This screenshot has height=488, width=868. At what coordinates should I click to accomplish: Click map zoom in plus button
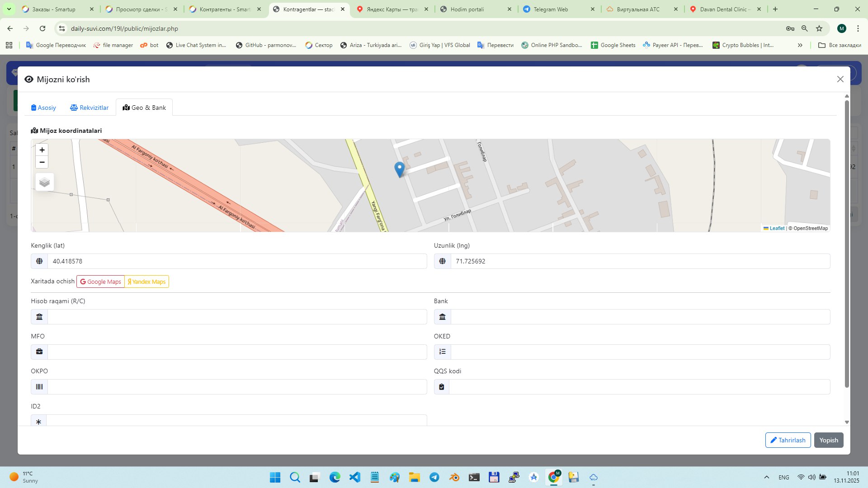click(42, 150)
